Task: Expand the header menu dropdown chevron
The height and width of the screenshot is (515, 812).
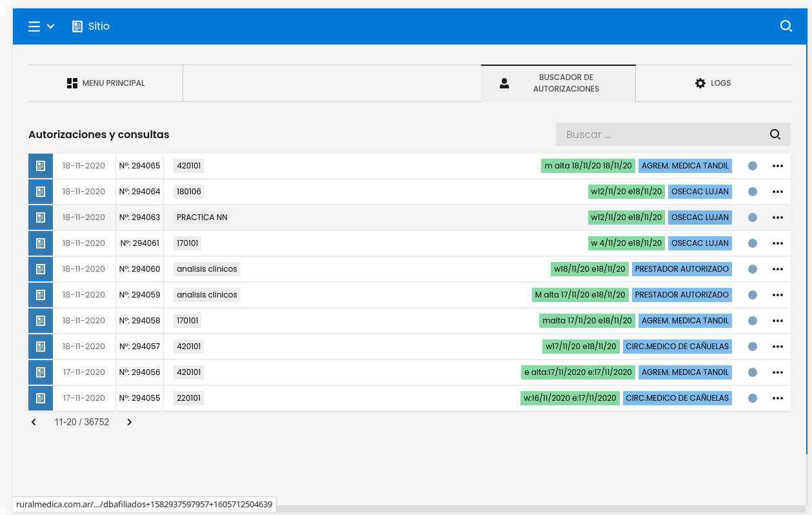Action: coord(51,26)
